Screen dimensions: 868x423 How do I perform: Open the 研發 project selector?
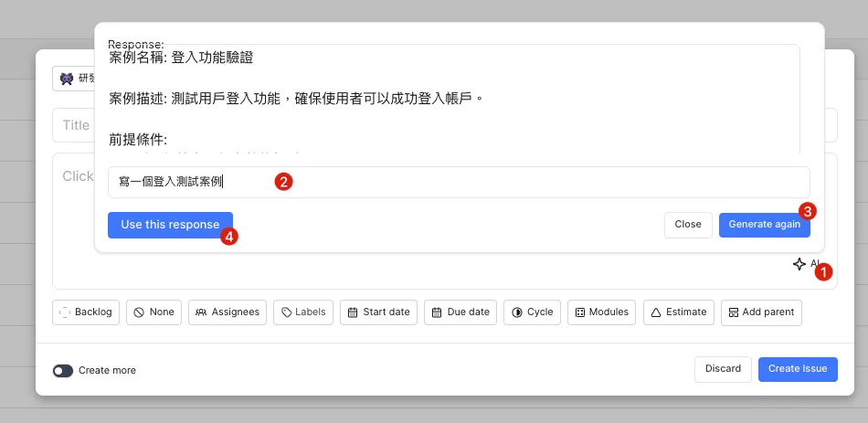[75, 79]
